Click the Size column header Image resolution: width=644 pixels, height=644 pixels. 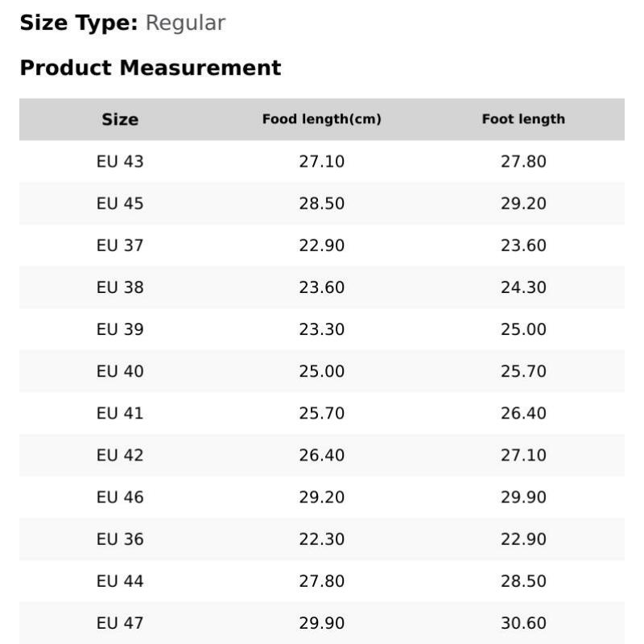coord(120,119)
